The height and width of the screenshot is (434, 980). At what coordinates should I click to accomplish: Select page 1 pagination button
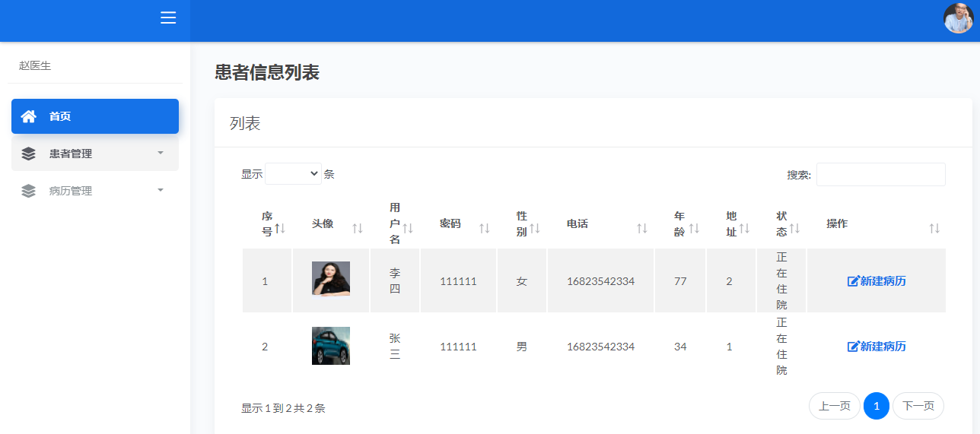pyautogui.click(x=877, y=406)
